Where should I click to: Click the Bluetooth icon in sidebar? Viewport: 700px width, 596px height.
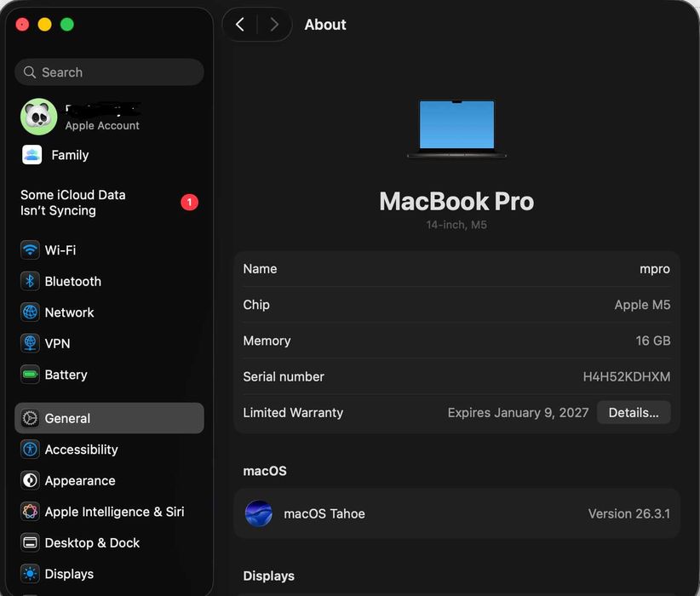(30, 281)
